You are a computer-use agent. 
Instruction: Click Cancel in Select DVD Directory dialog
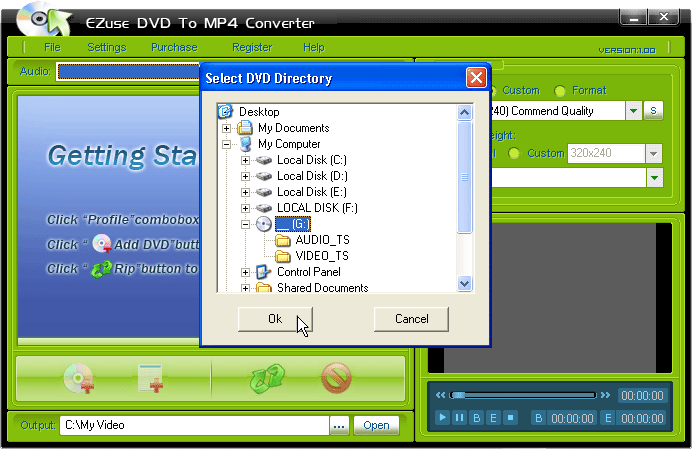point(411,319)
